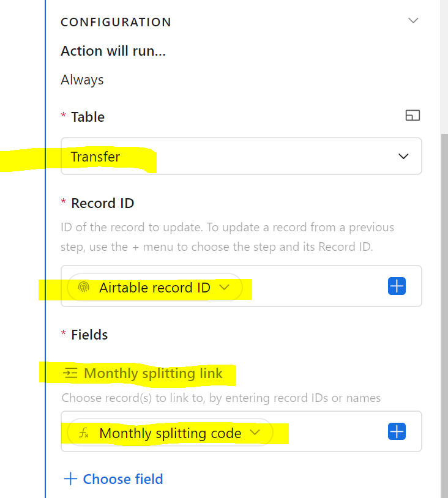
Task: Click the blue plus button in Monthly splitting link input
Action: tap(397, 431)
